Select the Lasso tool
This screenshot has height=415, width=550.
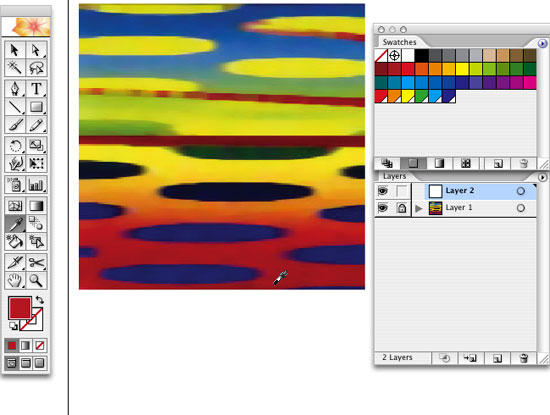coord(36,67)
